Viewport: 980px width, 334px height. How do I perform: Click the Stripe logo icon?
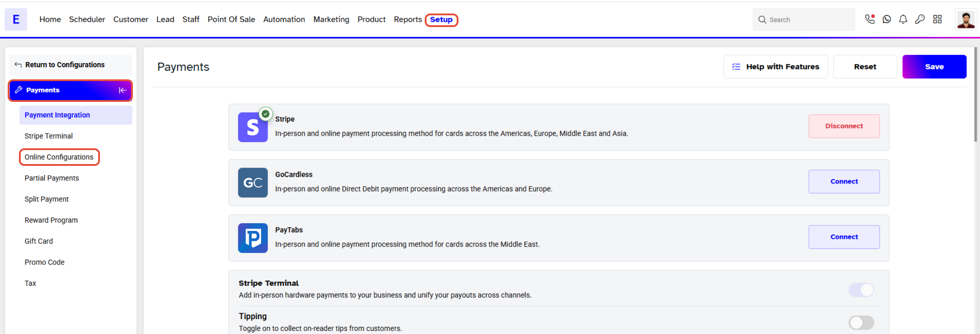pos(253,127)
